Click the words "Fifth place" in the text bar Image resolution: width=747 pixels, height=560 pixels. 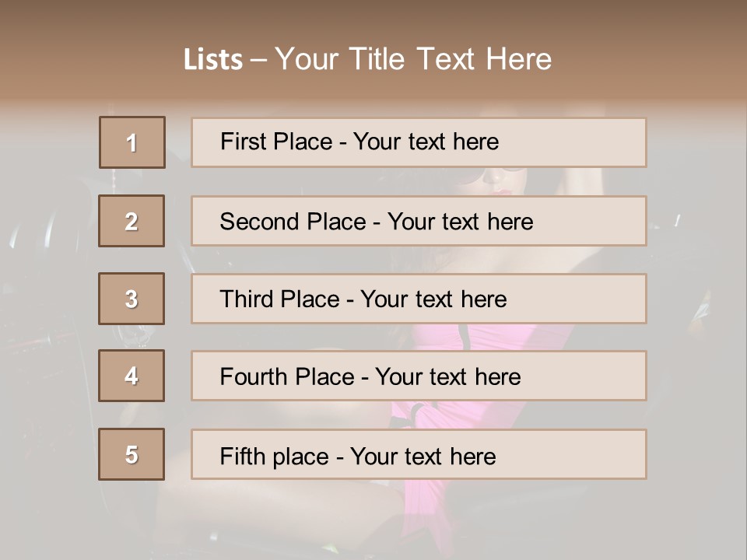(274, 457)
